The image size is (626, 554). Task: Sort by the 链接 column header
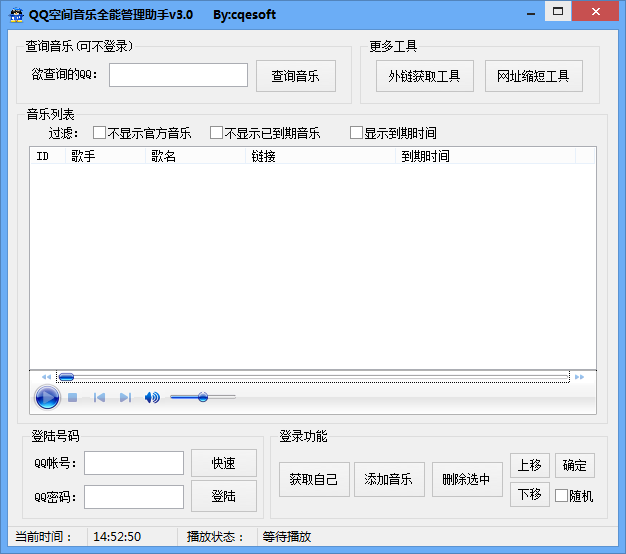pos(321,156)
